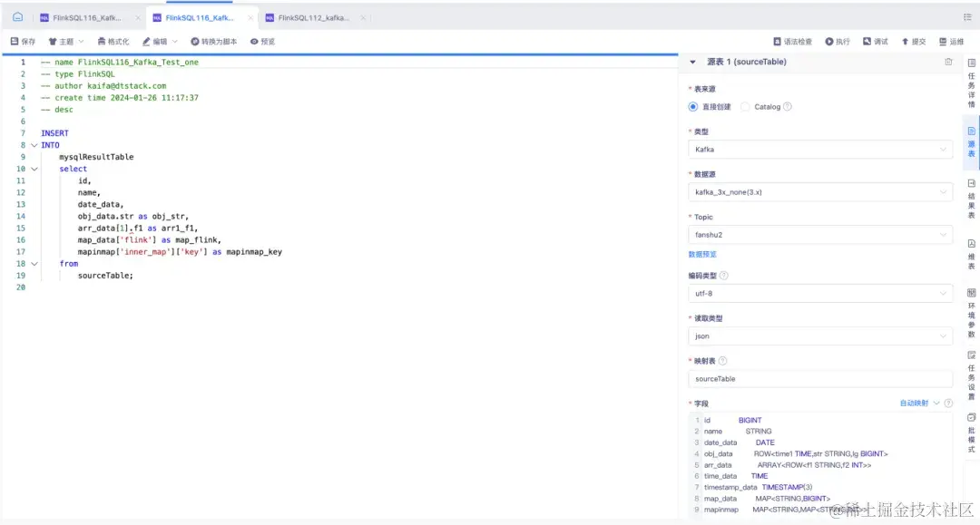Click the Submit (提交) button
980x525 pixels.
coord(913,42)
